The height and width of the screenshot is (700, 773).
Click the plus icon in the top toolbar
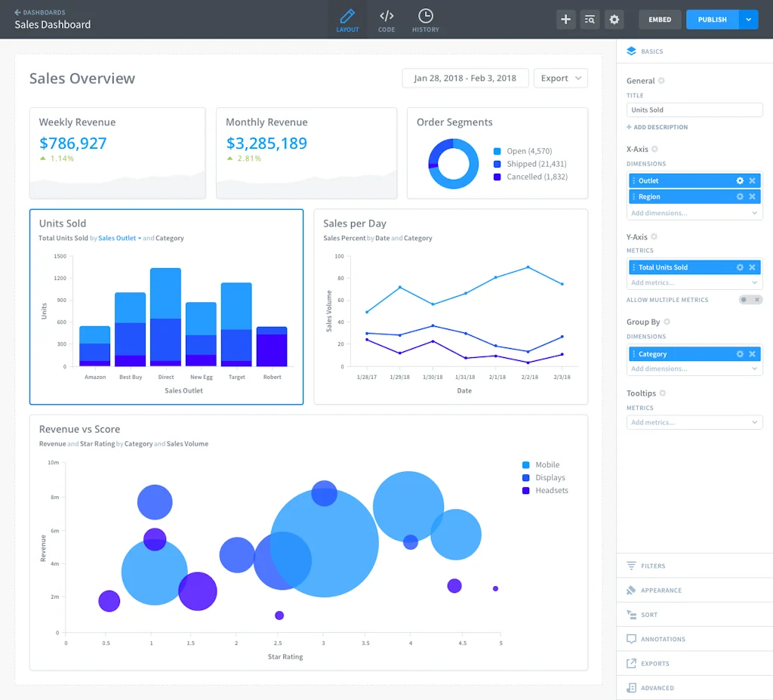pos(565,20)
